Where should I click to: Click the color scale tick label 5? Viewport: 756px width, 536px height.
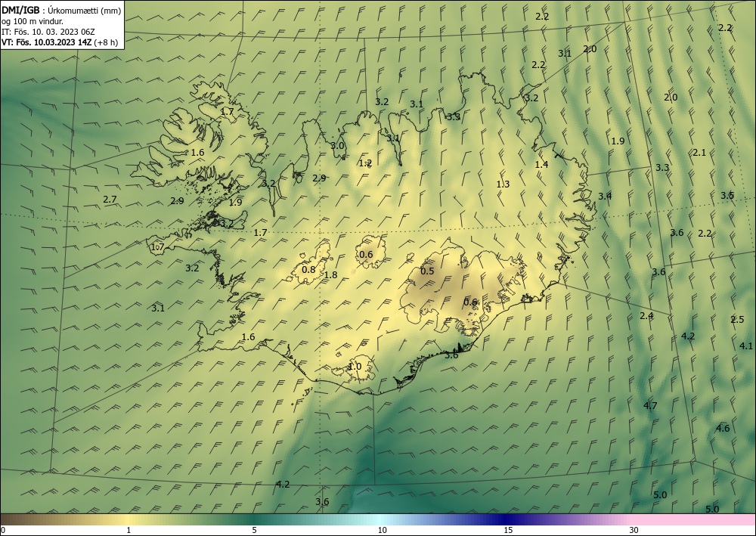tap(254, 530)
